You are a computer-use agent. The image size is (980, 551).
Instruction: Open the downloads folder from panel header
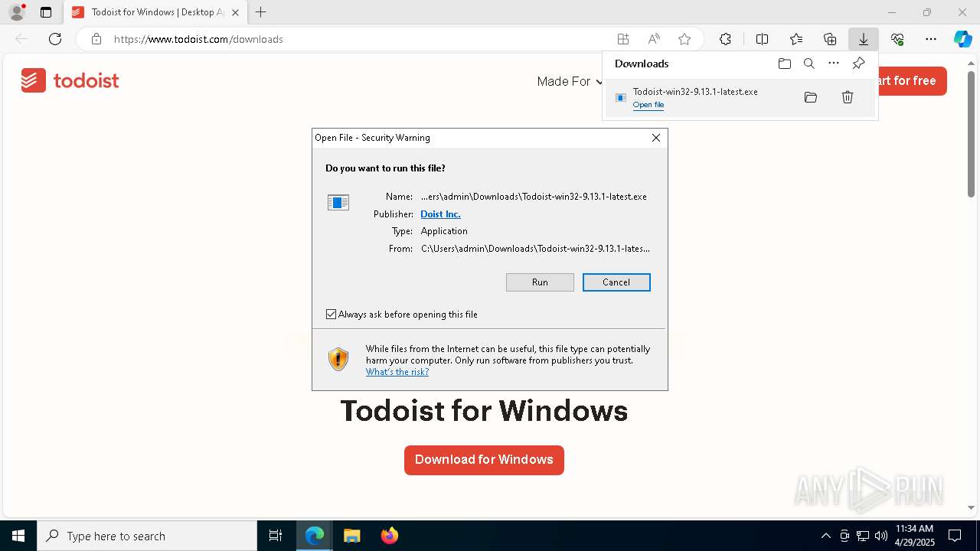[785, 64]
